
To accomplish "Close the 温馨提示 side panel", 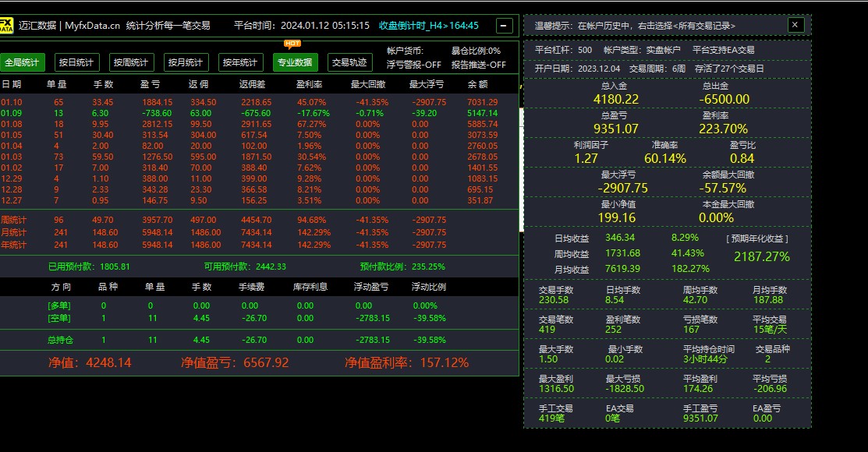I will 795,25.
